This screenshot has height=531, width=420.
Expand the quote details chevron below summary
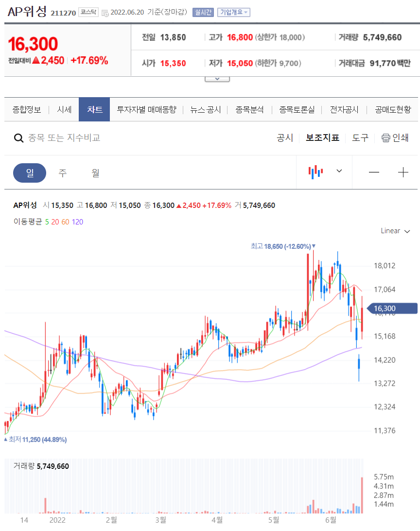click(217, 79)
